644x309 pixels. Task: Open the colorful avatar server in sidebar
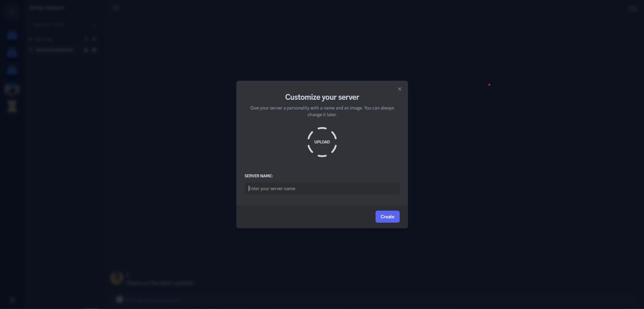coord(12,89)
